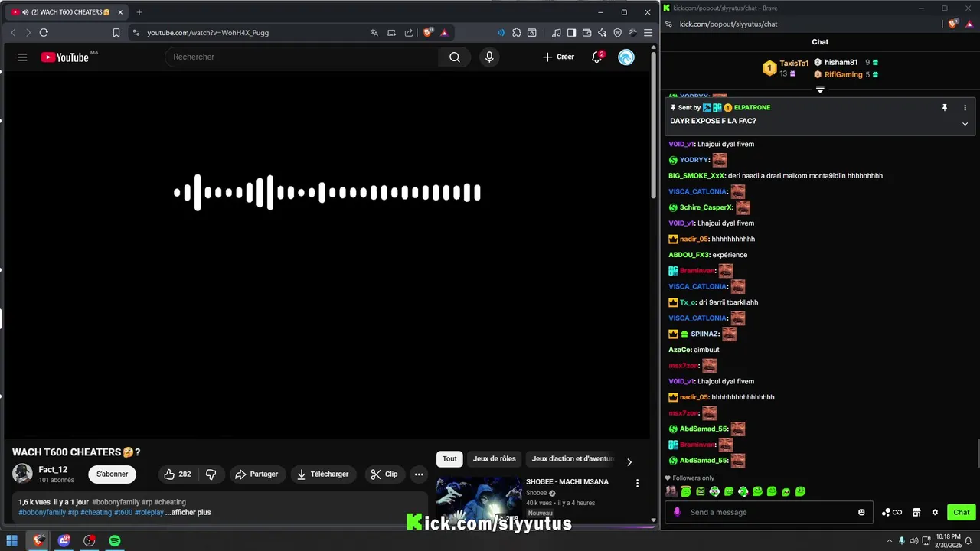Select the Jeux de rôles chip
The image size is (980, 551).
(495, 459)
